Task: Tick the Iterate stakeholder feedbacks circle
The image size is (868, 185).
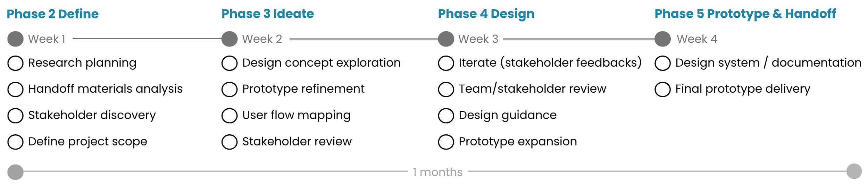Action: [x=446, y=63]
